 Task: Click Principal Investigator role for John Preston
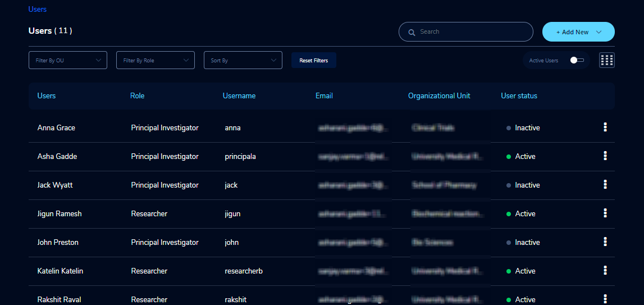point(165,243)
